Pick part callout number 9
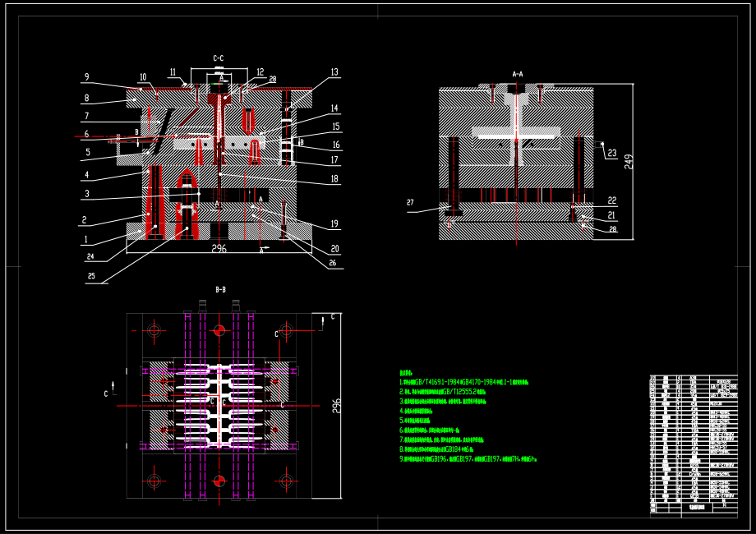The width and height of the screenshot is (756, 534). pos(87,77)
